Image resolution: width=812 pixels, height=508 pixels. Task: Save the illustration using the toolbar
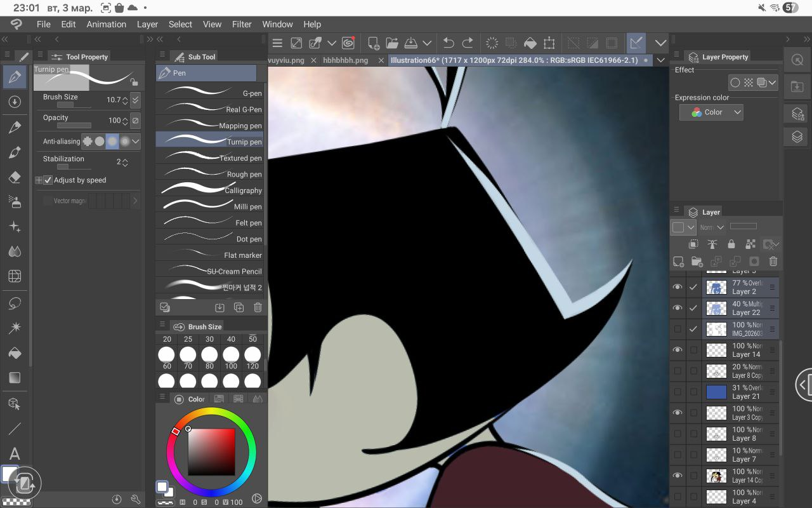(410, 43)
